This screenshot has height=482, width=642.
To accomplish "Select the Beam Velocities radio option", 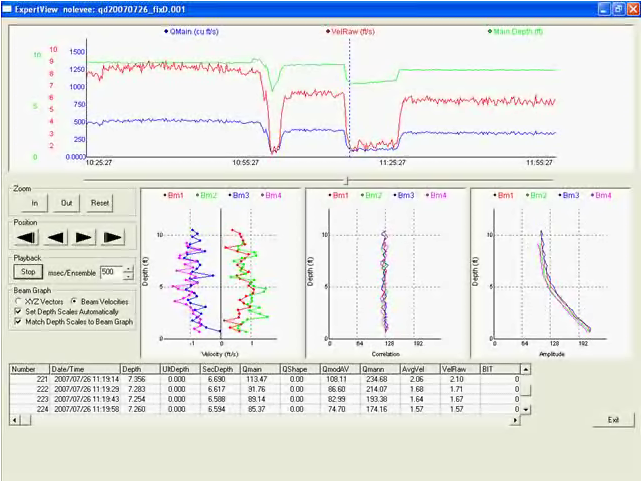I will tap(74, 301).
